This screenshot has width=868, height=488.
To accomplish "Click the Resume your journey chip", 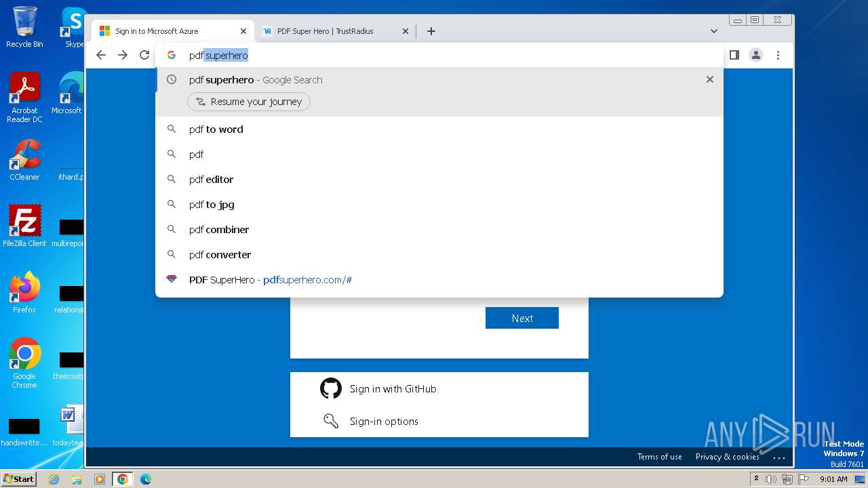I will (x=249, y=102).
